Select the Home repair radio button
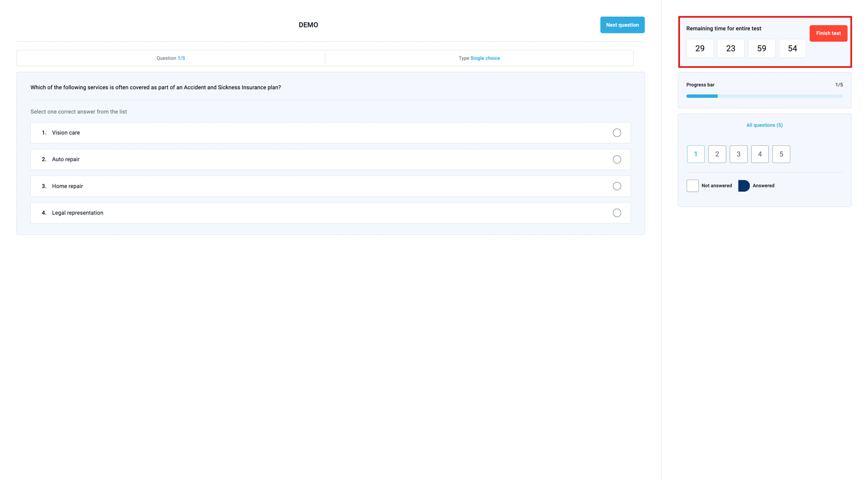 (616, 186)
